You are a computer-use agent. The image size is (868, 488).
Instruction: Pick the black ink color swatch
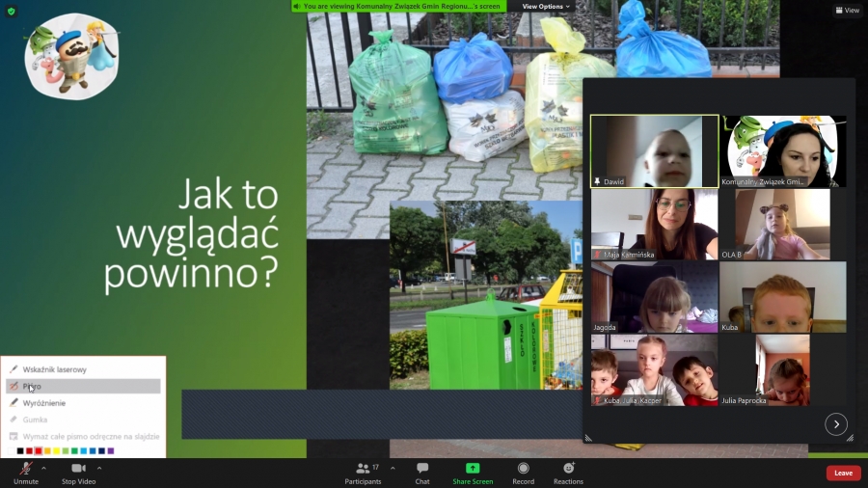pos(20,451)
